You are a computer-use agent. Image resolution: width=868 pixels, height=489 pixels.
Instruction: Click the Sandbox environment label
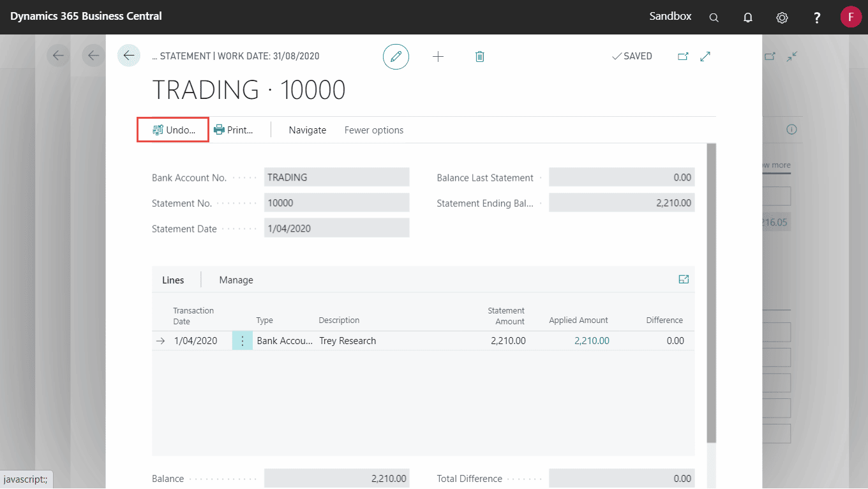670,16
